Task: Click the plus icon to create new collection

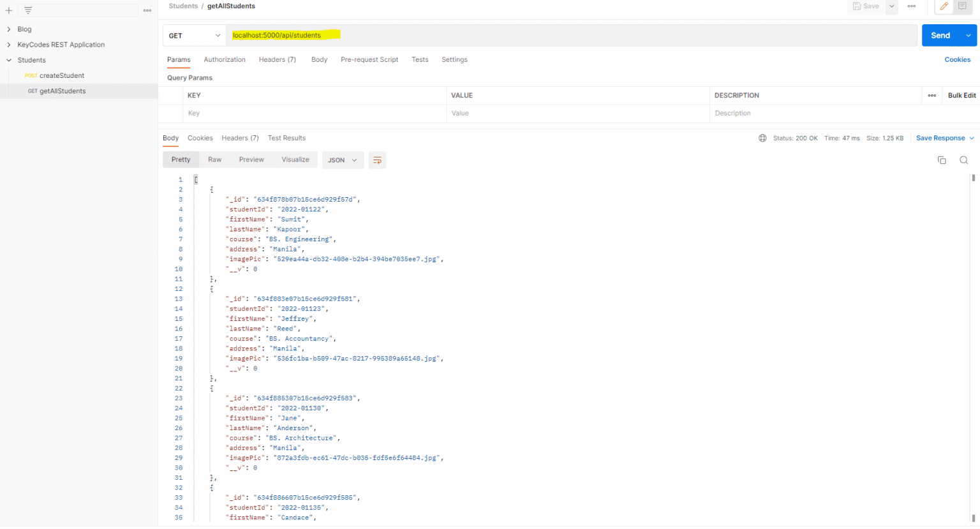Action: (x=9, y=11)
